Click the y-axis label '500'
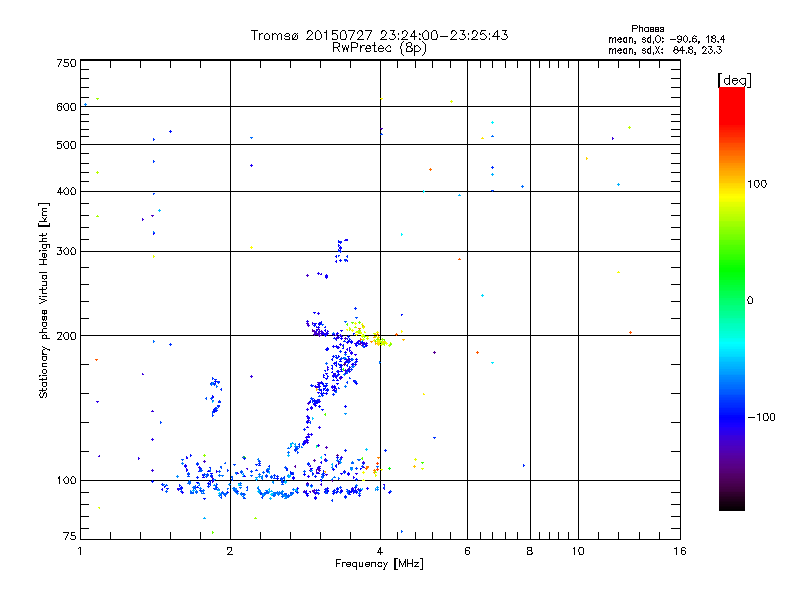Viewport: 800px width, 600px height. coord(66,145)
